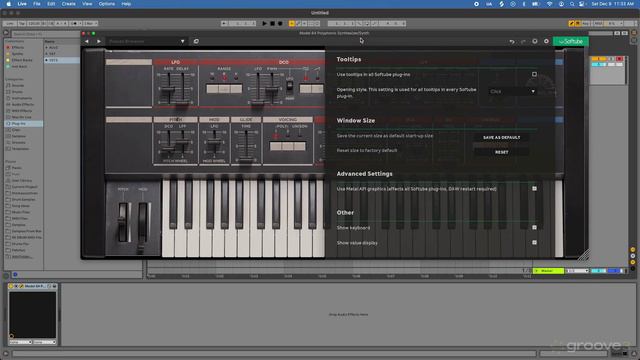Expand the VST folder in browser list
Image resolution: width=640 pixels, height=360 pixels.
47,54
